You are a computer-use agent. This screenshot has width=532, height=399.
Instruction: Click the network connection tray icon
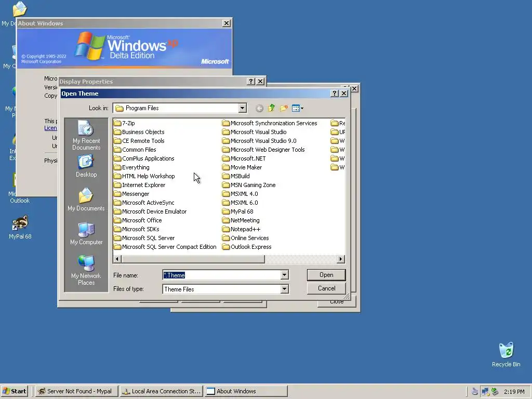[485, 392]
